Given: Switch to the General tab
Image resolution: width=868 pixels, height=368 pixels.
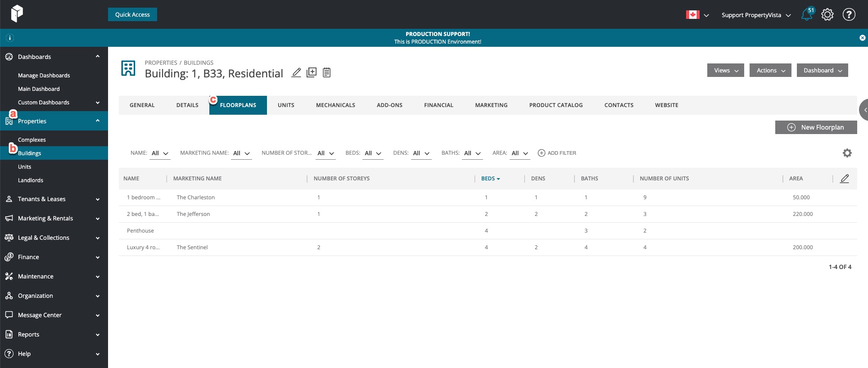Looking at the screenshot, I should click(x=142, y=105).
